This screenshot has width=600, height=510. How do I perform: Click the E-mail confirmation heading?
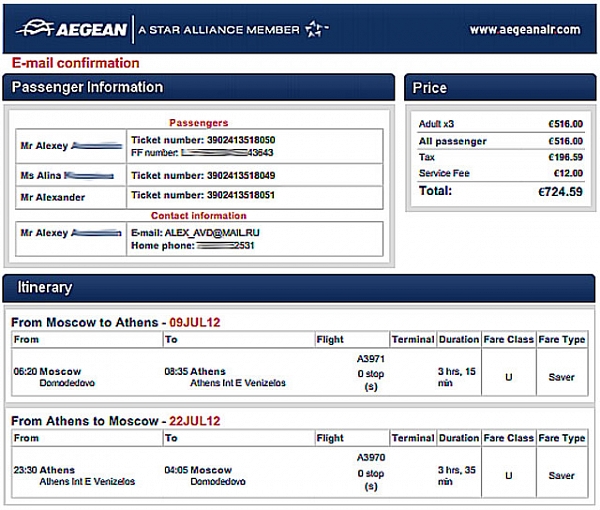coord(74,63)
